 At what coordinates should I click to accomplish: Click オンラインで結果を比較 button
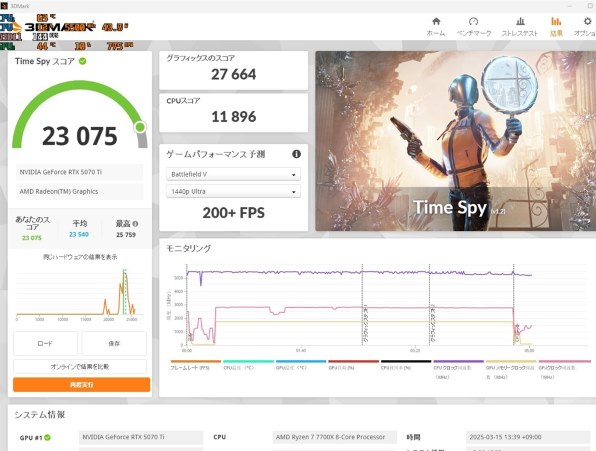(80, 367)
